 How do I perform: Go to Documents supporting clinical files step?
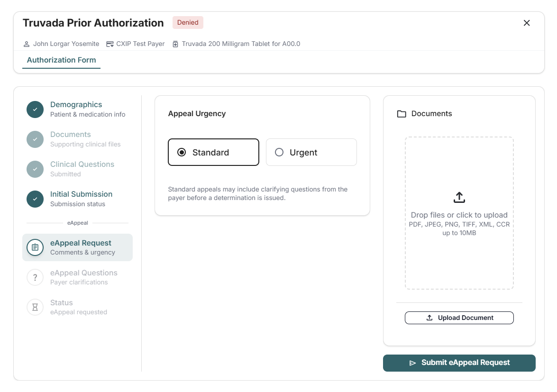pyautogui.click(x=77, y=139)
